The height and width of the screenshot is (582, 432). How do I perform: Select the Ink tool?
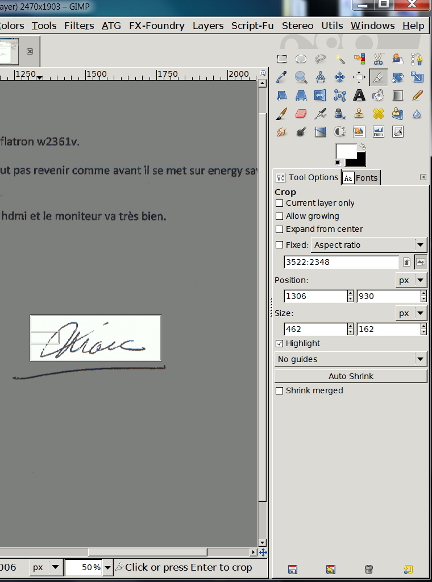click(340, 114)
